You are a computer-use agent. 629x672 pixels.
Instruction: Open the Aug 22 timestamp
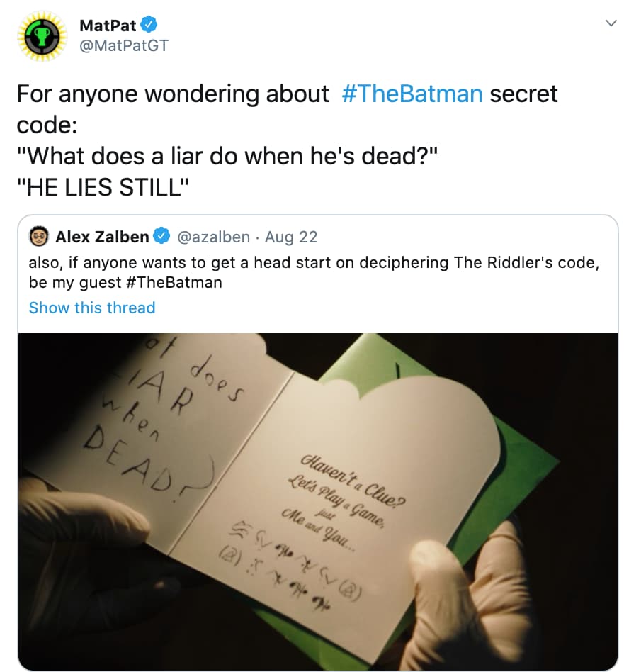click(291, 237)
